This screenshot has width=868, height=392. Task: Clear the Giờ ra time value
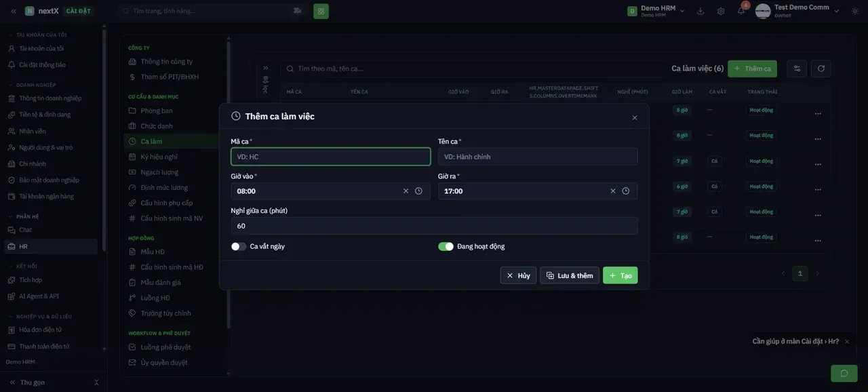[x=613, y=191]
